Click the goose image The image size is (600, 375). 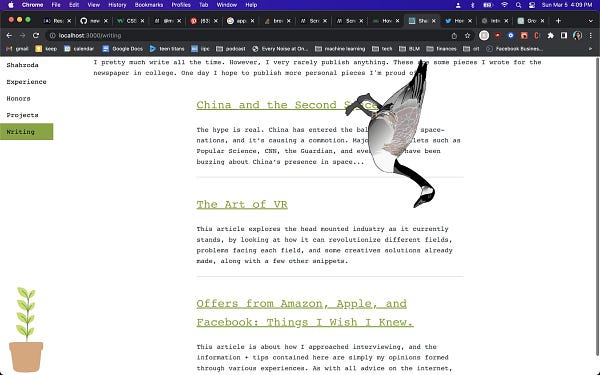pyautogui.click(x=391, y=134)
